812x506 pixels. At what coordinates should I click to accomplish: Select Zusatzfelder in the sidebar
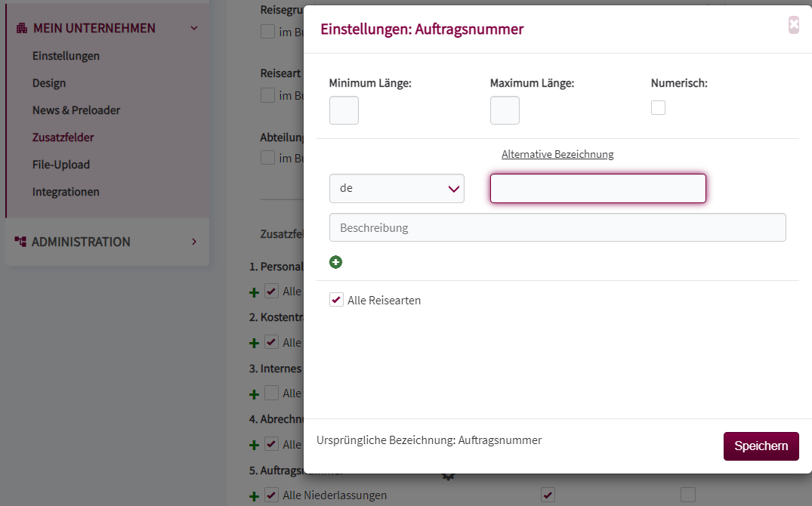point(63,137)
